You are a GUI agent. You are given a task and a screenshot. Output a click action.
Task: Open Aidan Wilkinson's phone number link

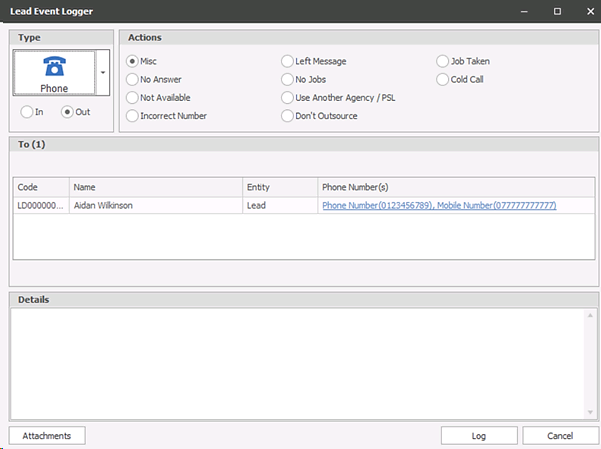pyautogui.click(x=438, y=205)
